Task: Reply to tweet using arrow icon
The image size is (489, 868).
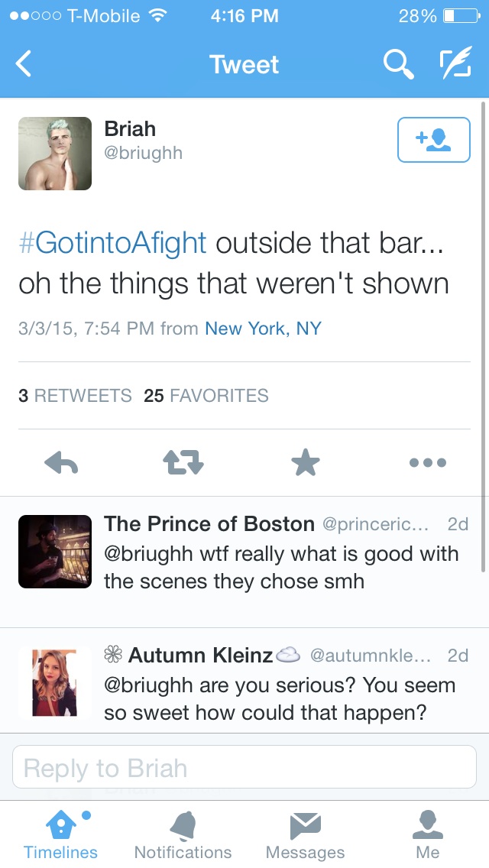Action: tap(61, 463)
